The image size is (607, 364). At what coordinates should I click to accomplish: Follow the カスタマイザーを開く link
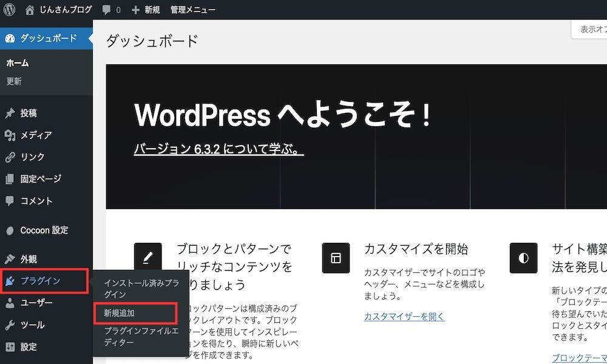(x=404, y=317)
